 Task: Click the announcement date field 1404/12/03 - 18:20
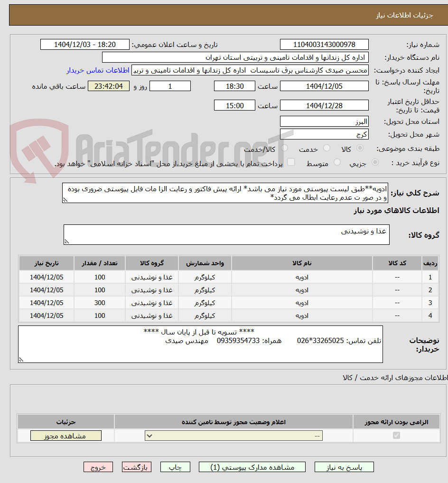point(85,44)
